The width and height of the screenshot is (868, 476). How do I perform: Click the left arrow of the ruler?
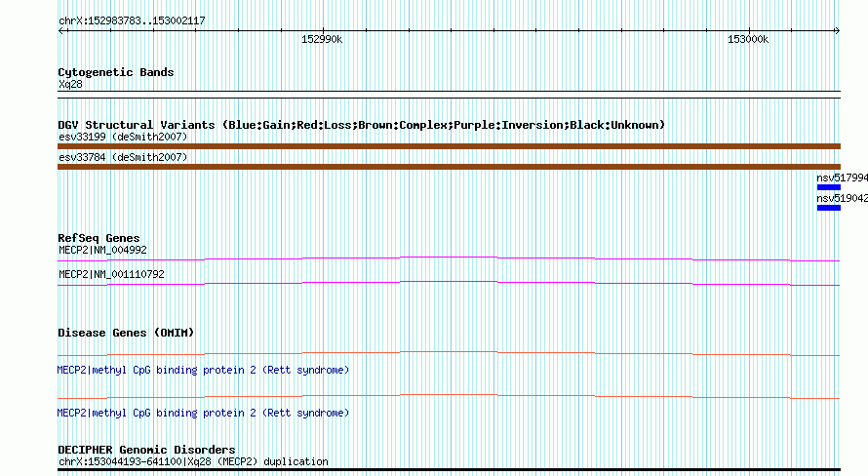coord(60,30)
